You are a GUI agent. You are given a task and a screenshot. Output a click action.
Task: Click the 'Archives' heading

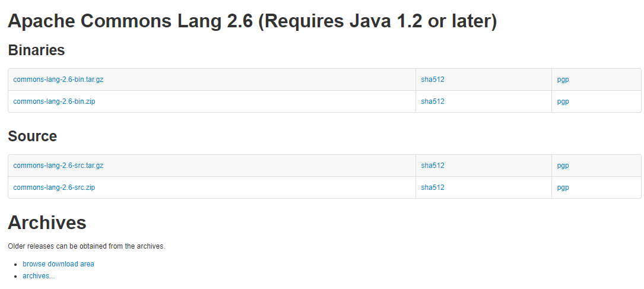(47, 223)
